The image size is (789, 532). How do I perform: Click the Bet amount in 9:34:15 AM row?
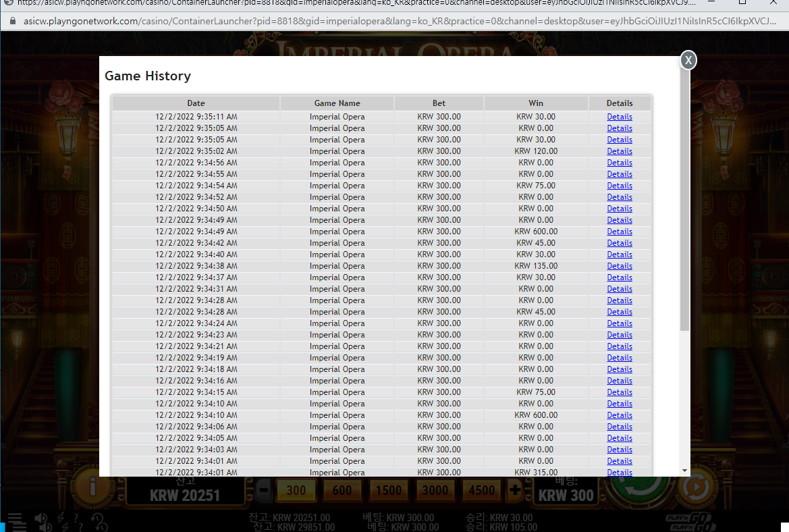pyautogui.click(x=439, y=392)
